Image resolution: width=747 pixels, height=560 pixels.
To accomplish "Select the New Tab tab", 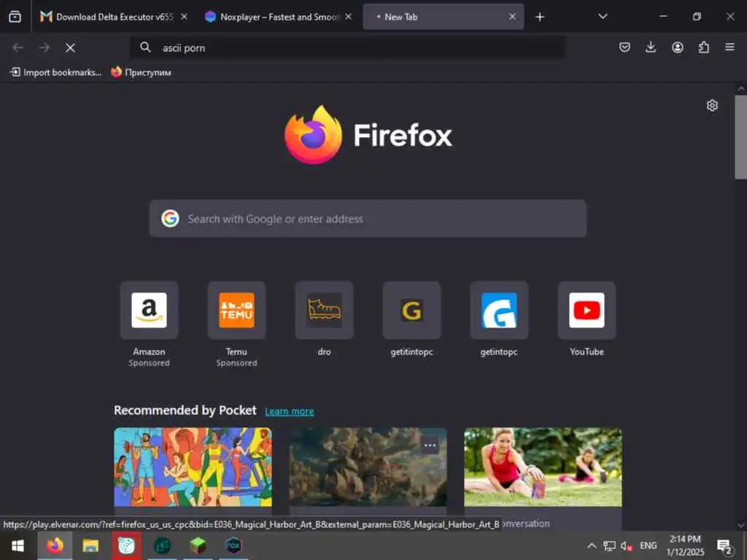I will pos(443,17).
